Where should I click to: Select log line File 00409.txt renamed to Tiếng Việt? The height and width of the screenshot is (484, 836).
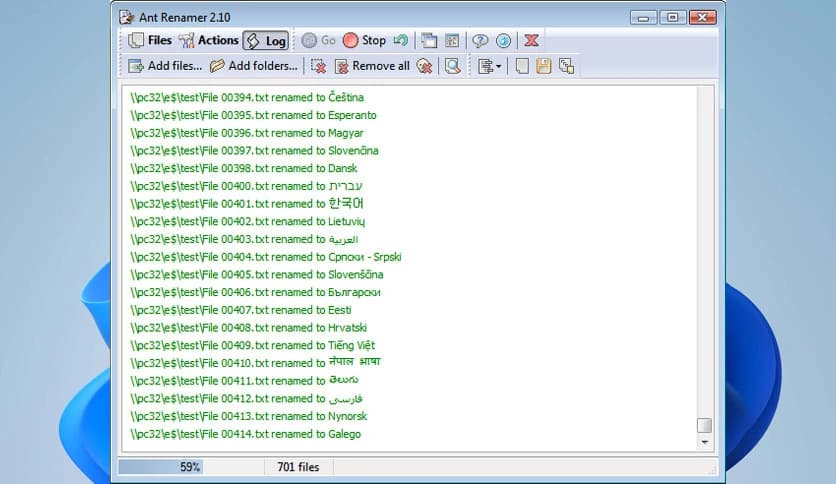[253, 345]
